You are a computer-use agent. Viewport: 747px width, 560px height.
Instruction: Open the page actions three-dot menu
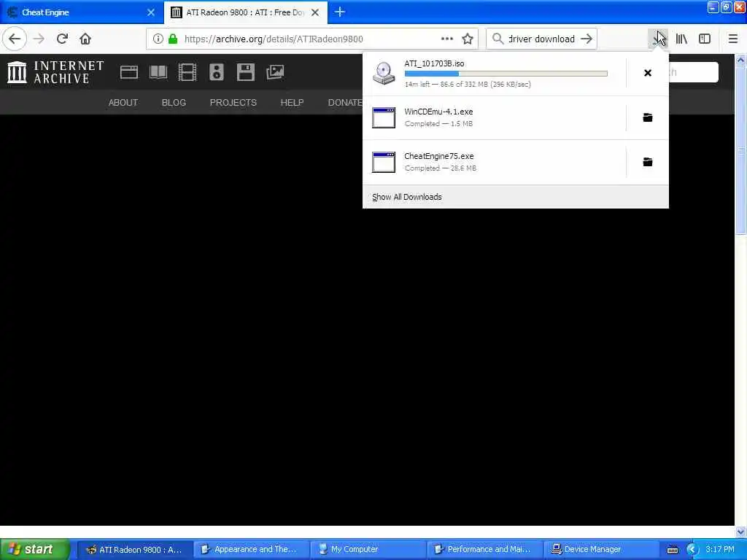[x=447, y=39]
